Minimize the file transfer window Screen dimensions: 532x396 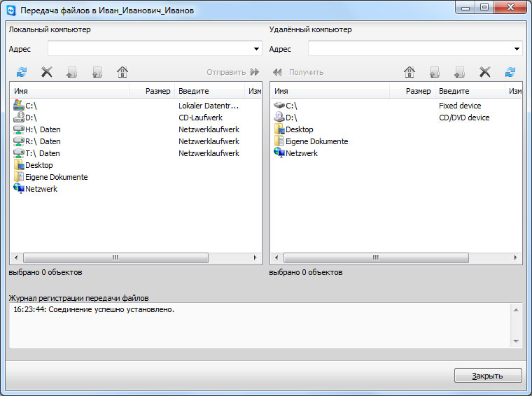465,8
